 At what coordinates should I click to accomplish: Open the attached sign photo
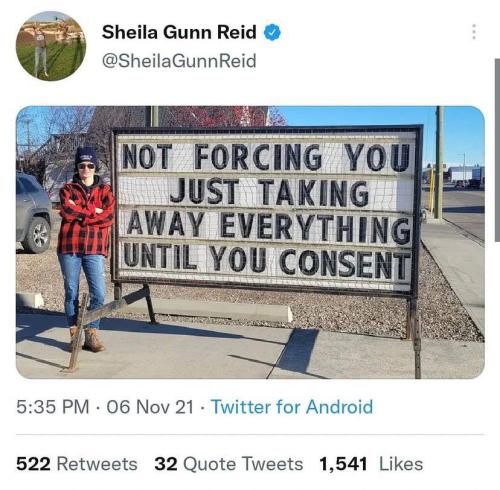tap(250, 242)
